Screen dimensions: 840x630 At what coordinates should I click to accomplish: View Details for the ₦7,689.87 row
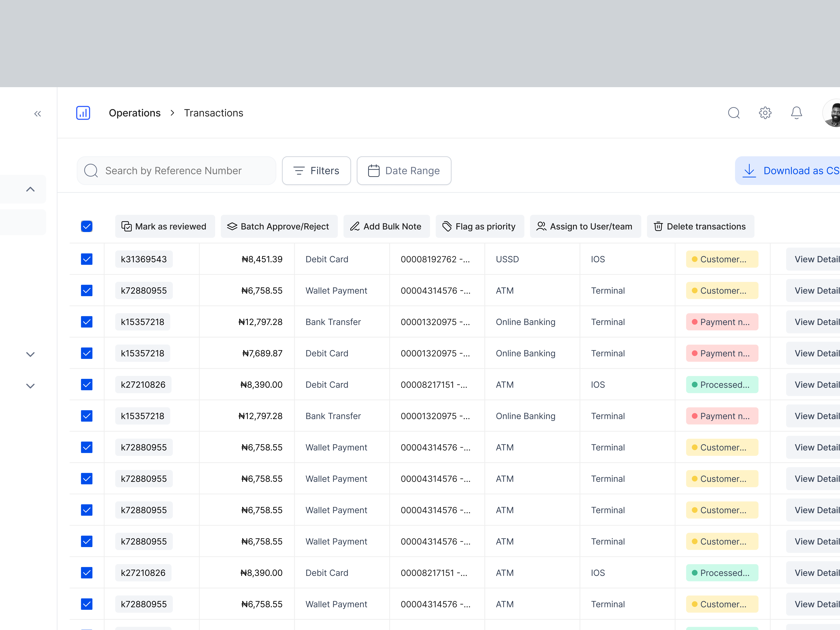(813, 353)
